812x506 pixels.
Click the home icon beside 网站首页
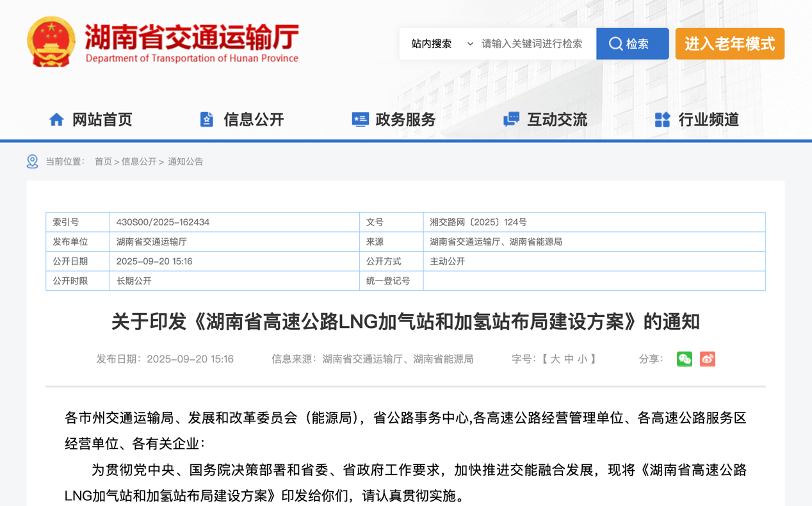coord(56,119)
